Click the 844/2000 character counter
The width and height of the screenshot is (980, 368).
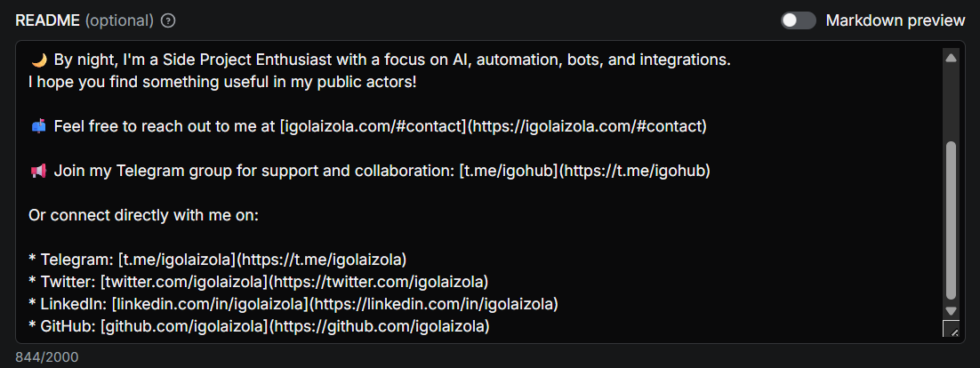click(46, 357)
